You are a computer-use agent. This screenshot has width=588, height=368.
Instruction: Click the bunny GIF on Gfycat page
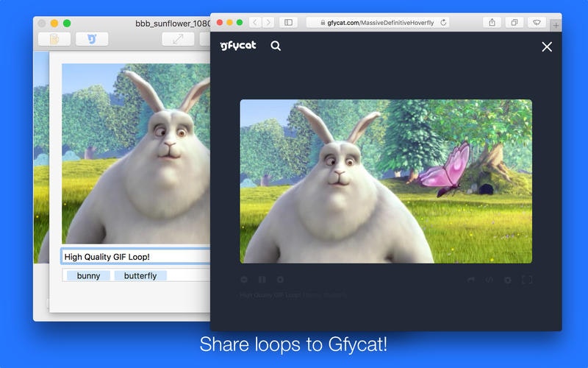(x=386, y=181)
